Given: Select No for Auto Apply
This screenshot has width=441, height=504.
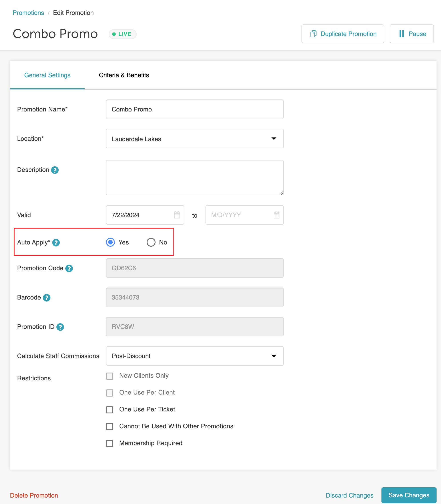Looking at the screenshot, I should pos(151,242).
